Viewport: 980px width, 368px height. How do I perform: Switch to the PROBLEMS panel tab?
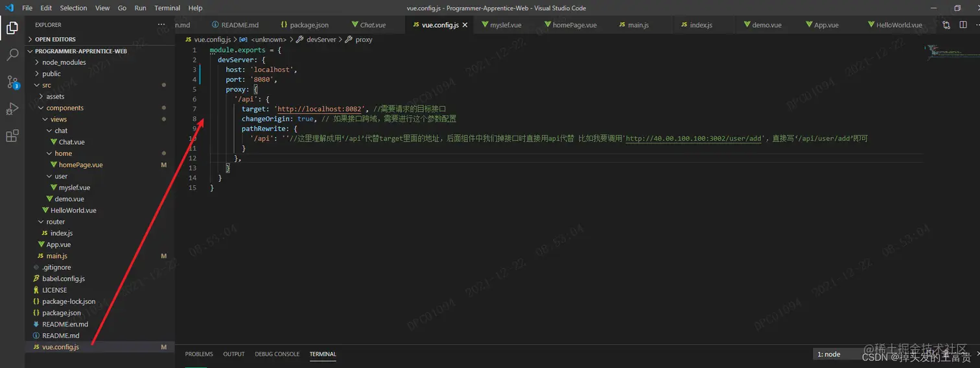tap(199, 354)
